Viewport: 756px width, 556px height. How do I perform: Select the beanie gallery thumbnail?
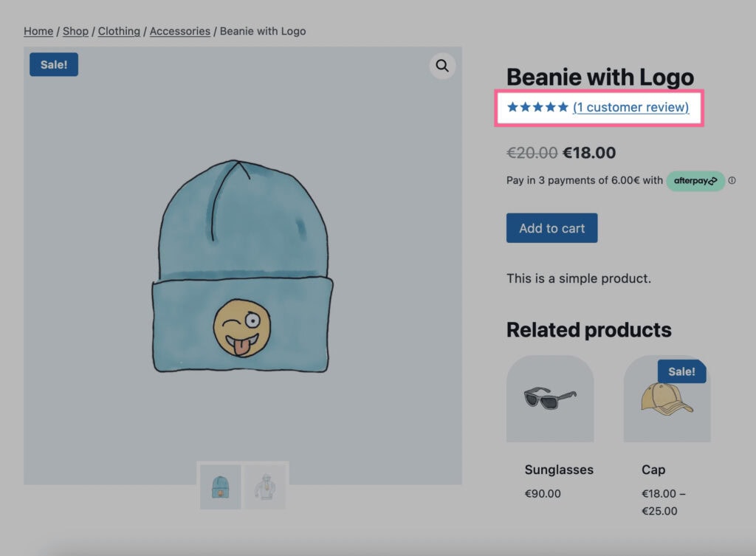220,487
